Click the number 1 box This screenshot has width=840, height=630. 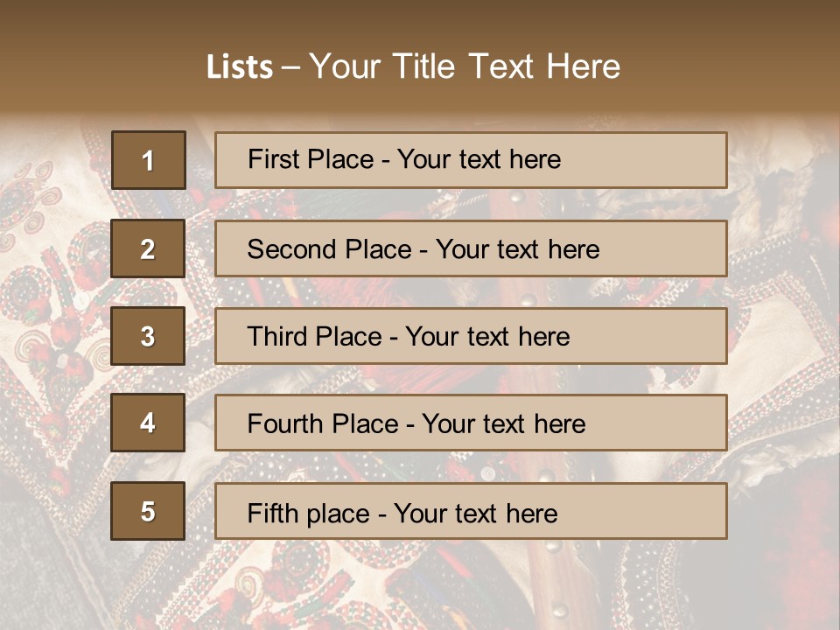[149, 160]
